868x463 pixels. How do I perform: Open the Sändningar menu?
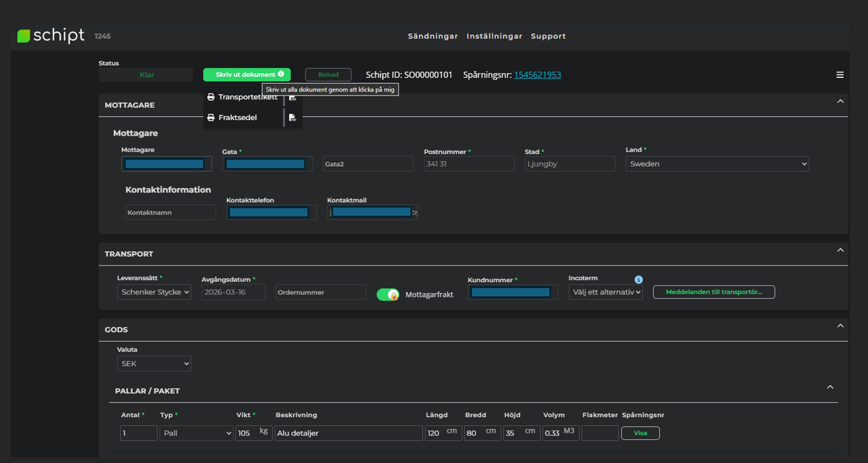coord(432,36)
